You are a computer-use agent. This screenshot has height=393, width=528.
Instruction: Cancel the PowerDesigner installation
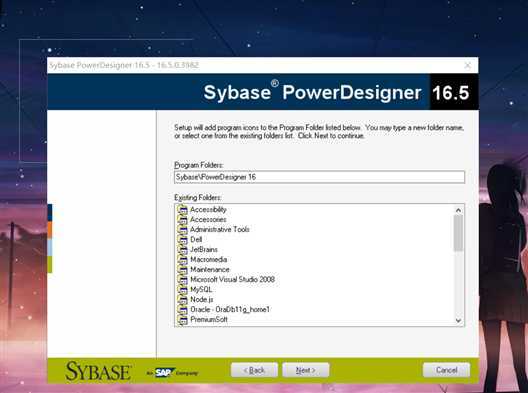click(x=447, y=370)
